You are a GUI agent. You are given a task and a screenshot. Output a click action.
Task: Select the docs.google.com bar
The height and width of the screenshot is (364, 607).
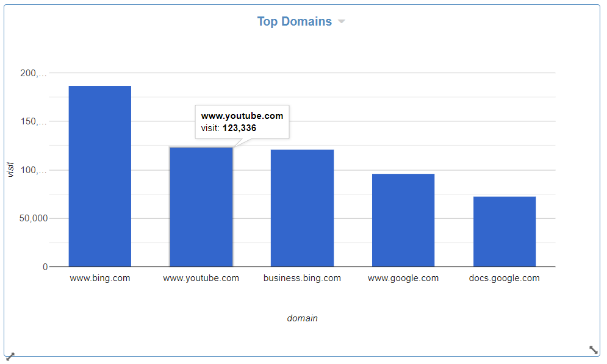point(505,232)
